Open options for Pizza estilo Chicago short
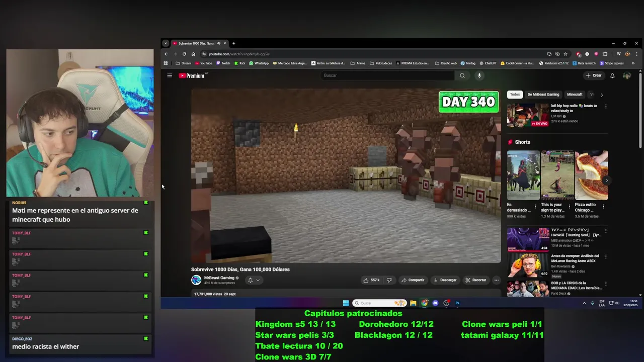This screenshot has height=362, width=644. pos(603,206)
